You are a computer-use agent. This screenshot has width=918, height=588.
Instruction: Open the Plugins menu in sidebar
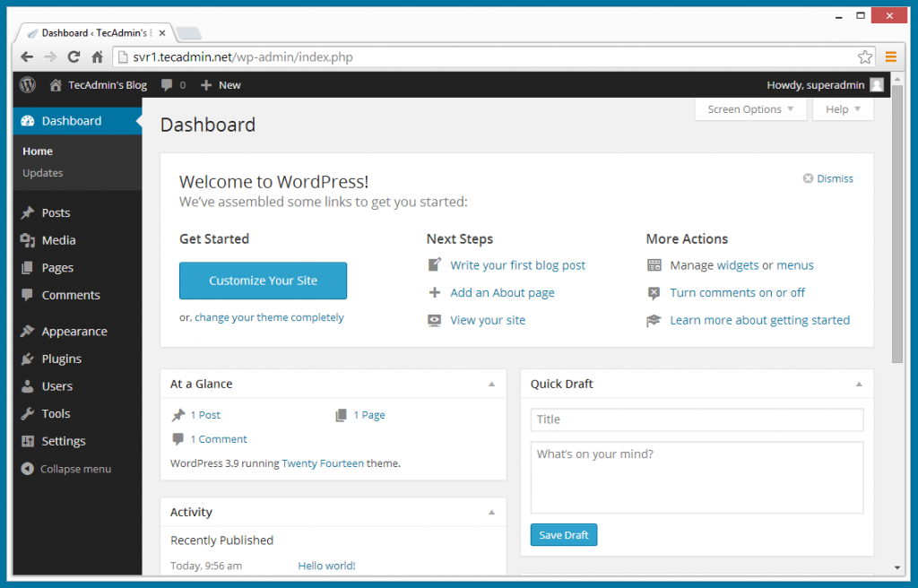(x=61, y=359)
